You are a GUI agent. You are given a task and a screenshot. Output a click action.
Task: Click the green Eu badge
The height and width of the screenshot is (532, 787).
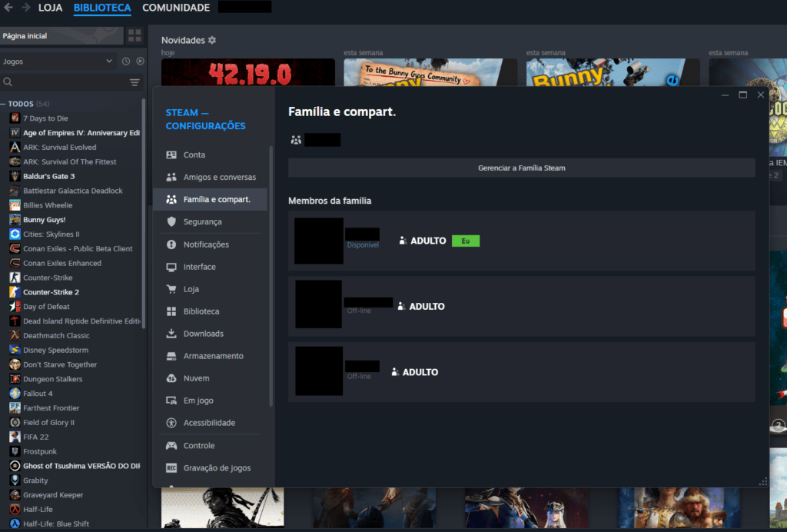coord(465,241)
